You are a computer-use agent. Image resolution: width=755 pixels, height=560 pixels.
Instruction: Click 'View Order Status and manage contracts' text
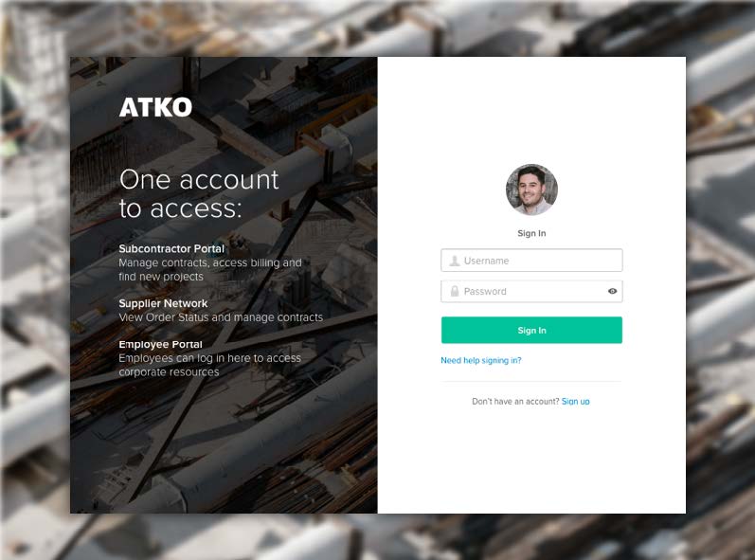tap(221, 317)
